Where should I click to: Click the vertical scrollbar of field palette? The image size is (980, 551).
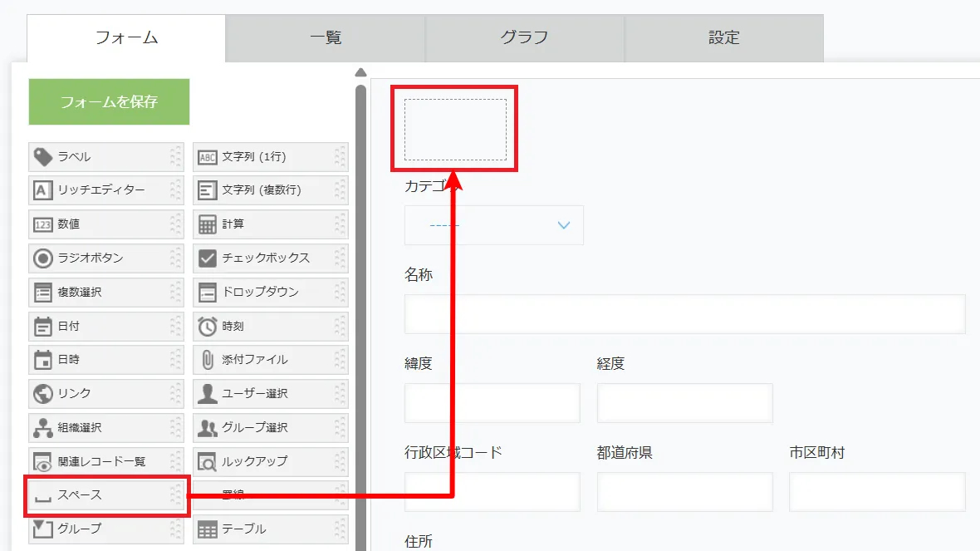point(360,316)
